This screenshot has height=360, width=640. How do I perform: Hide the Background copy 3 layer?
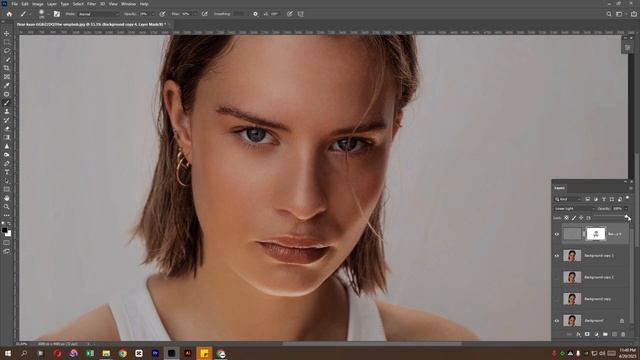(x=557, y=256)
